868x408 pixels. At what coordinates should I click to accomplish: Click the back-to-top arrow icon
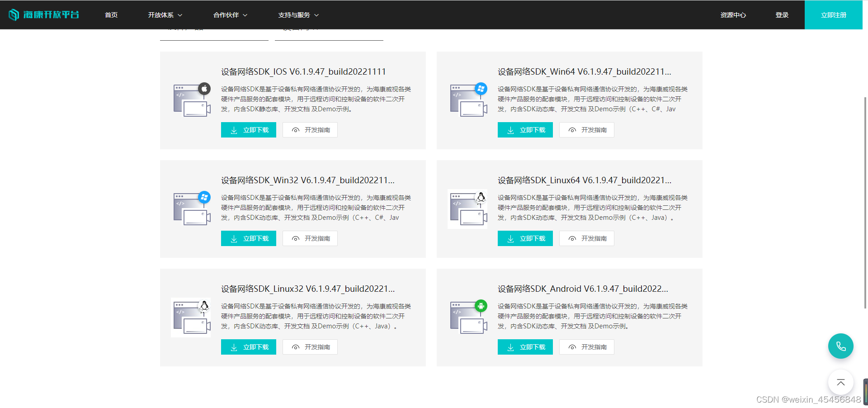[x=841, y=383]
